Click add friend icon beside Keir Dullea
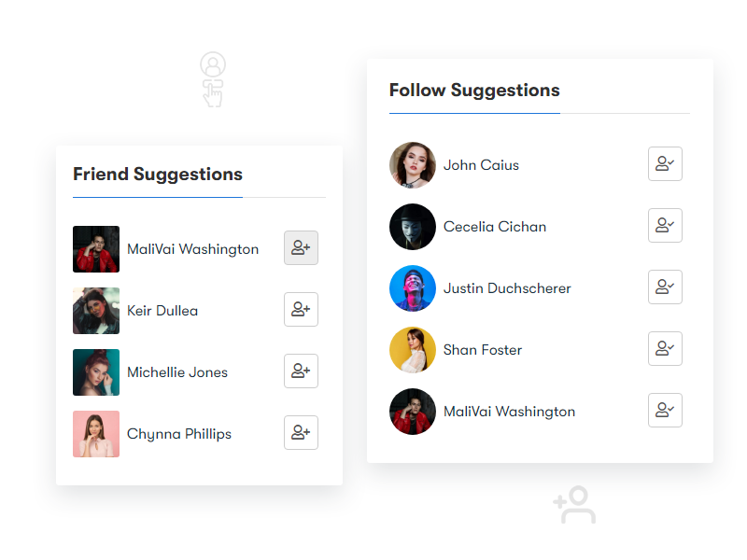The width and height of the screenshot is (747, 560). (301, 309)
